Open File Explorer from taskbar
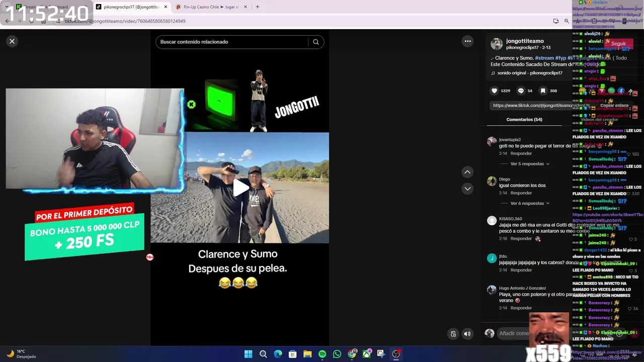Image resolution: width=644 pixels, height=362 pixels. pos(307,354)
